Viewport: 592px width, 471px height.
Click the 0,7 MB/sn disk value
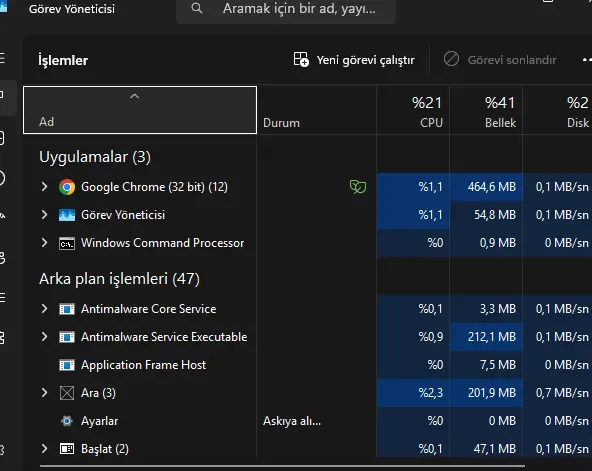(562, 393)
